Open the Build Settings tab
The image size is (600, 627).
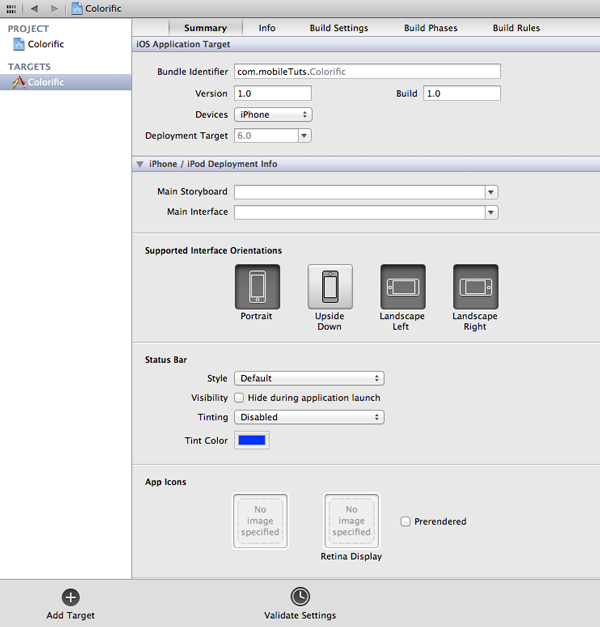click(339, 28)
